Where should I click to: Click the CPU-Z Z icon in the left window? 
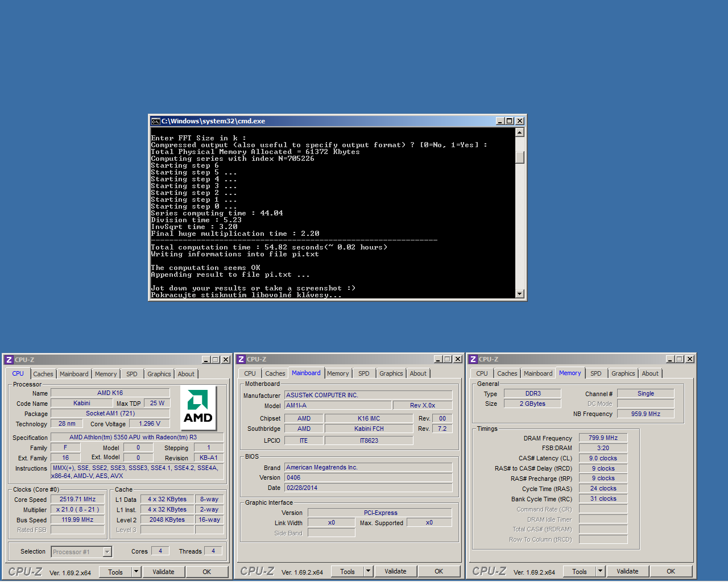click(9, 360)
